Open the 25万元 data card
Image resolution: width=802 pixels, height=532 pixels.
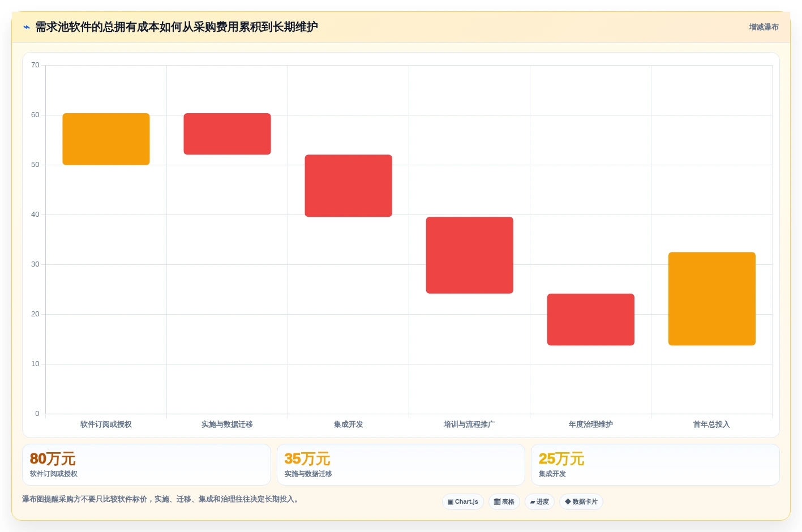(655, 465)
